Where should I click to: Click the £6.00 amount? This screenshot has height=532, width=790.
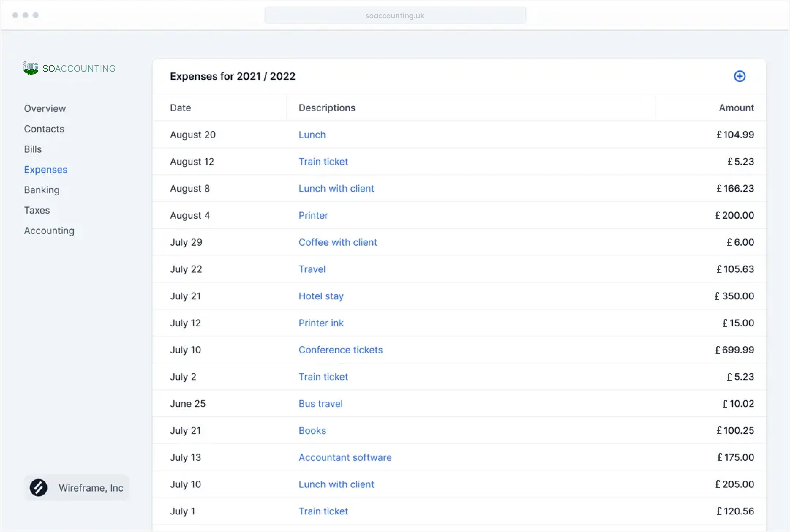point(740,242)
